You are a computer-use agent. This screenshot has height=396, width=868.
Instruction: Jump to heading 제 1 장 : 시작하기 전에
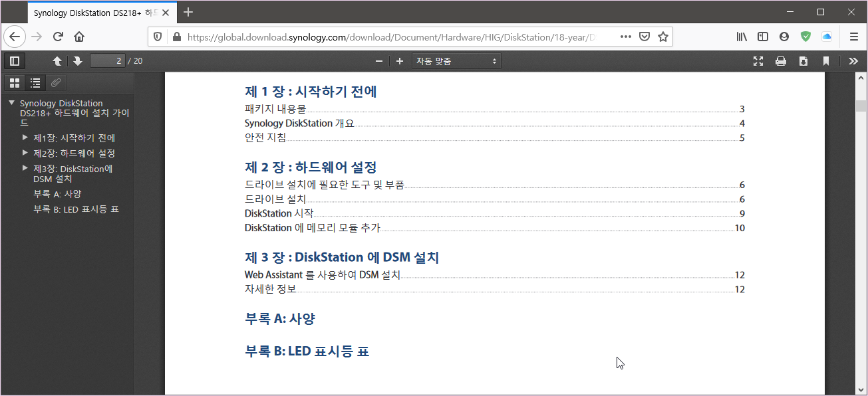coord(311,92)
